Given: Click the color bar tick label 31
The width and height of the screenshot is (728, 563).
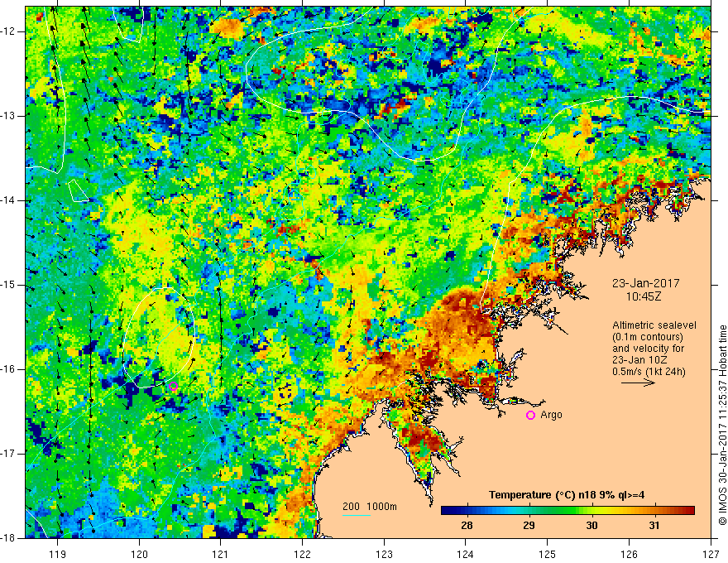Looking at the screenshot, I should point(654,526).
